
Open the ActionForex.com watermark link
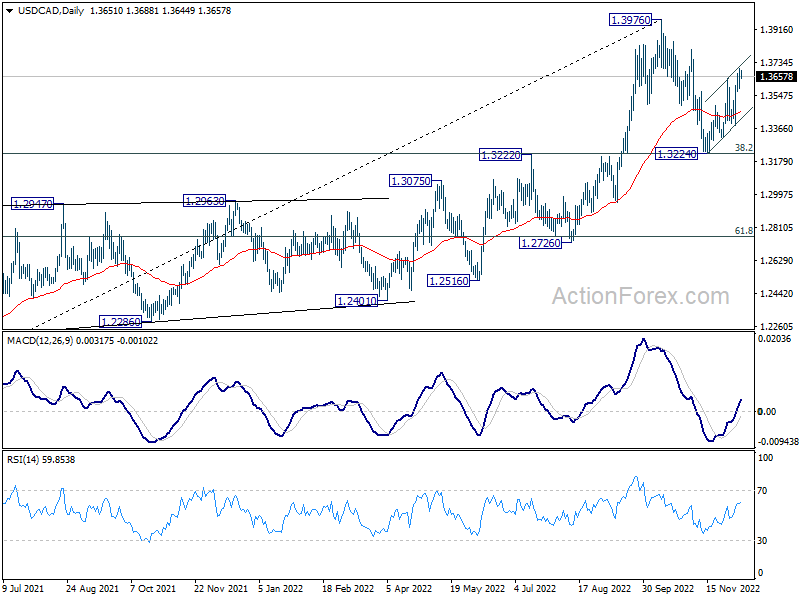coord(641,296)
